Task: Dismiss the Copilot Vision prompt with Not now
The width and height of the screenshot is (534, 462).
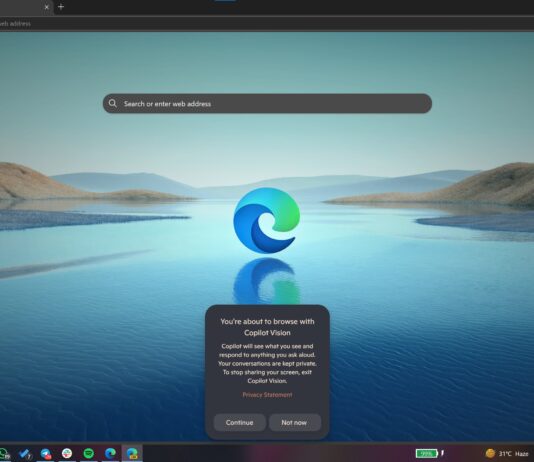Action: 295,423
